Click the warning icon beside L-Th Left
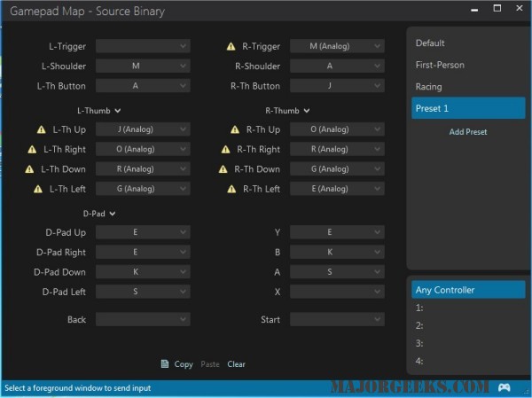 [38, 189]
